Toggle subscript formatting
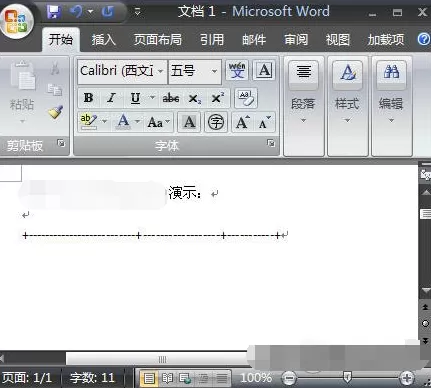The image size is (431, 388). 194,99
